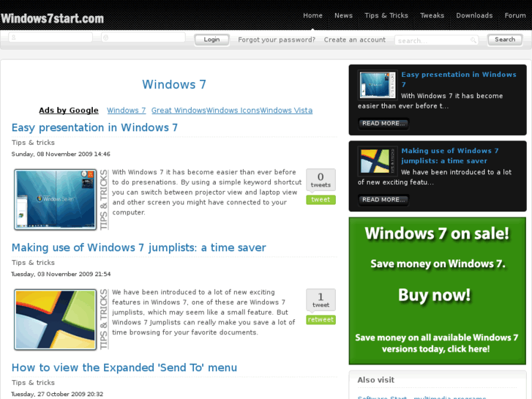The image size is (532, 399).
Task: Visit the Forum navigation item
Action: pos(515,15)
